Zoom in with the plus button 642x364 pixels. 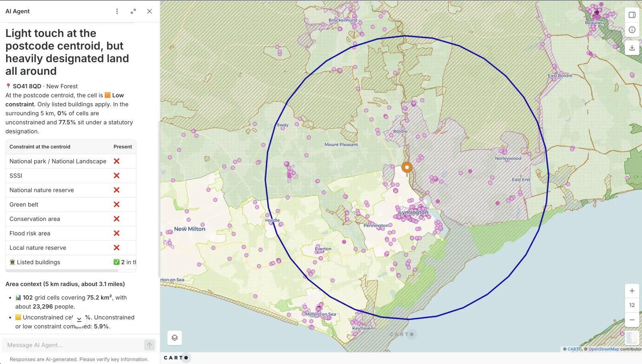(x=632, y=291)
